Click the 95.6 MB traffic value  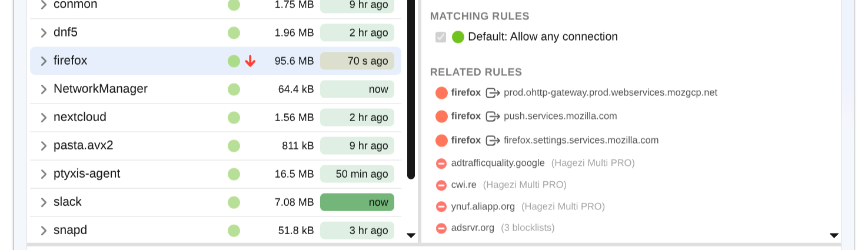pos(294,61)
